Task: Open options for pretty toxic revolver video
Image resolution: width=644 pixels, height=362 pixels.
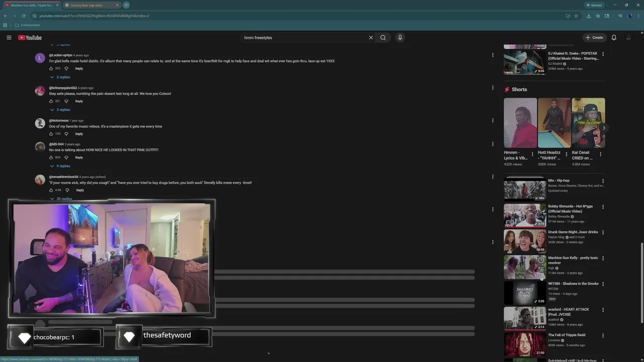Action: (603, 258)
